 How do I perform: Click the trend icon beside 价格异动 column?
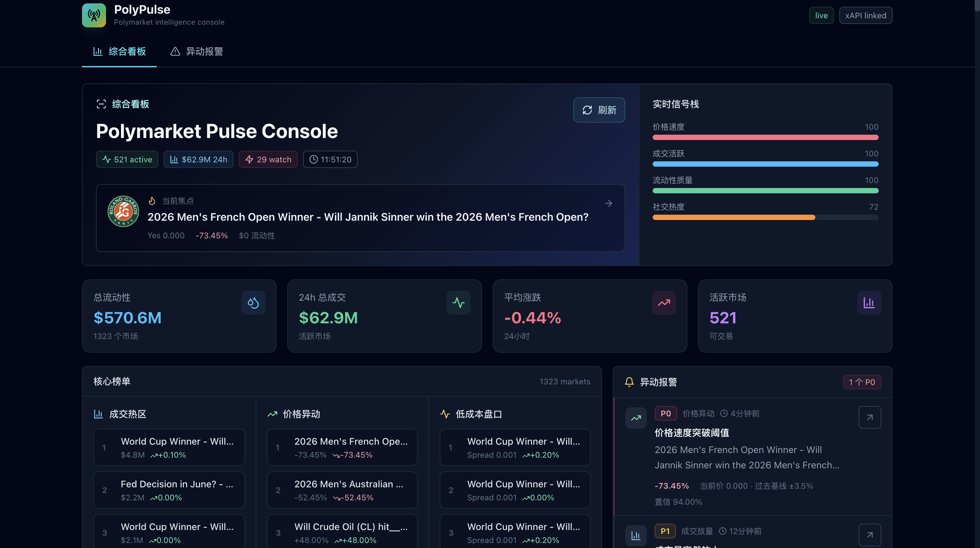pyautogui.click(x=272, y=414)
